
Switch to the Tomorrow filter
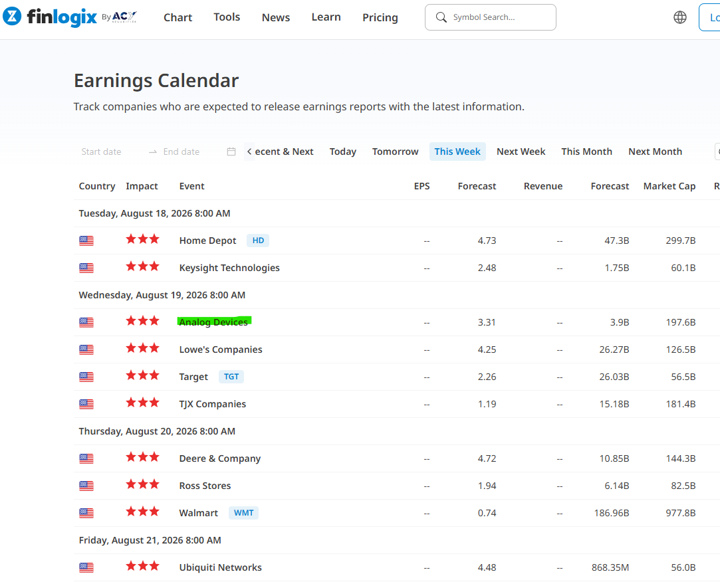pyautogui.click(x=395, y=151)
